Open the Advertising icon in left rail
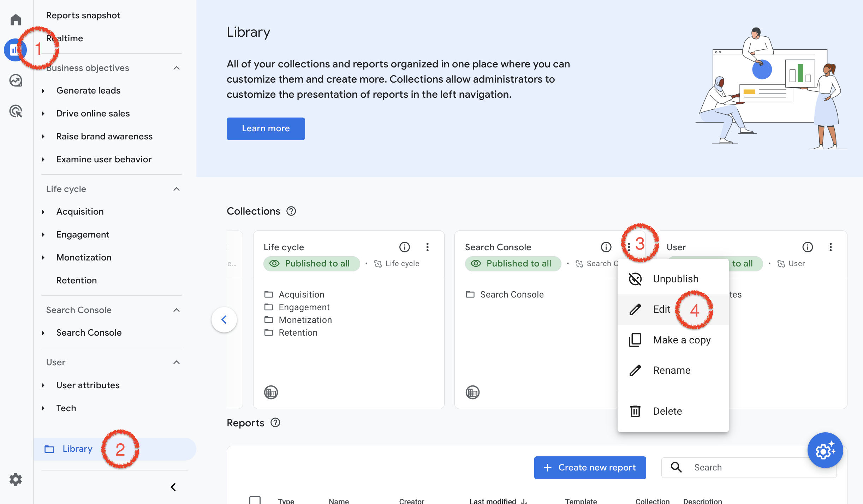This screenshot has width=863, height=504. 16,111
